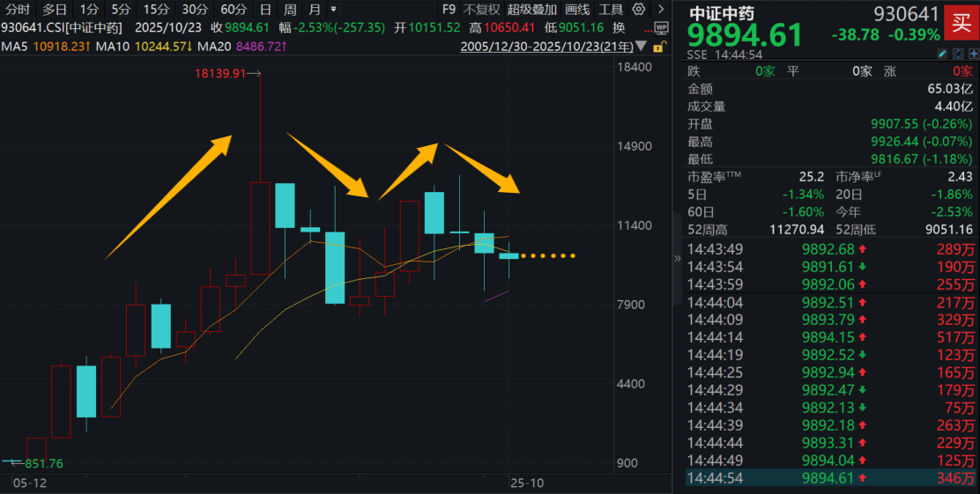Select the 60分 period tab

(x=234, y=10)
